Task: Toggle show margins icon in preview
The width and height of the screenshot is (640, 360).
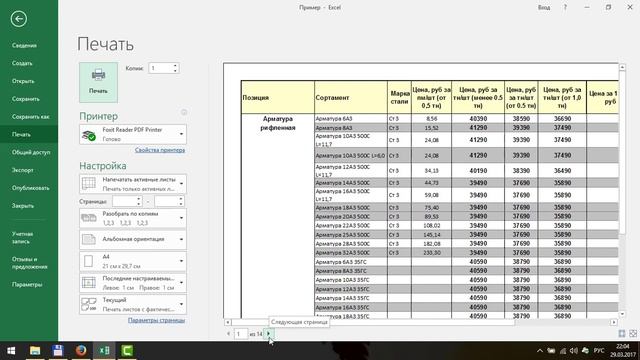Action: (622, 333)
